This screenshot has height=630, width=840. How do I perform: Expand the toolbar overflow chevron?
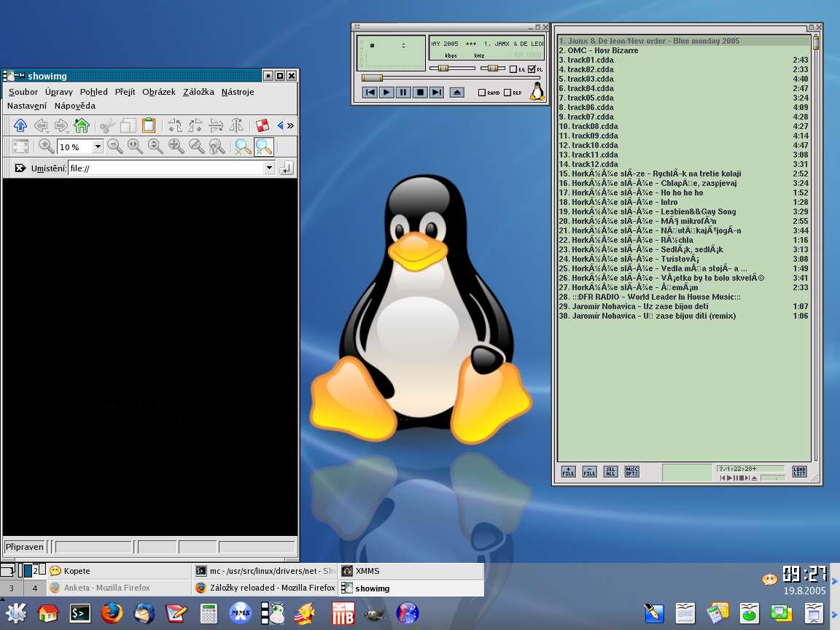(290, 126)
